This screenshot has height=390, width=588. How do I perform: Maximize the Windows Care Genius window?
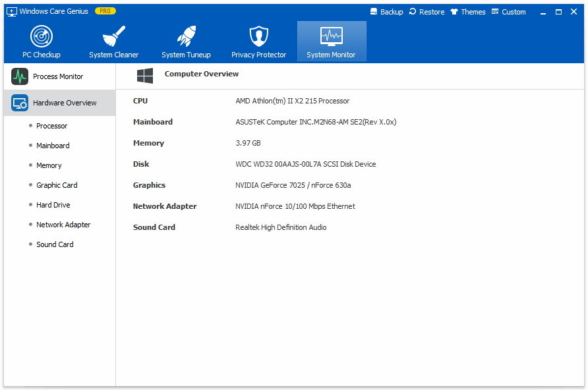click(558, 12)
